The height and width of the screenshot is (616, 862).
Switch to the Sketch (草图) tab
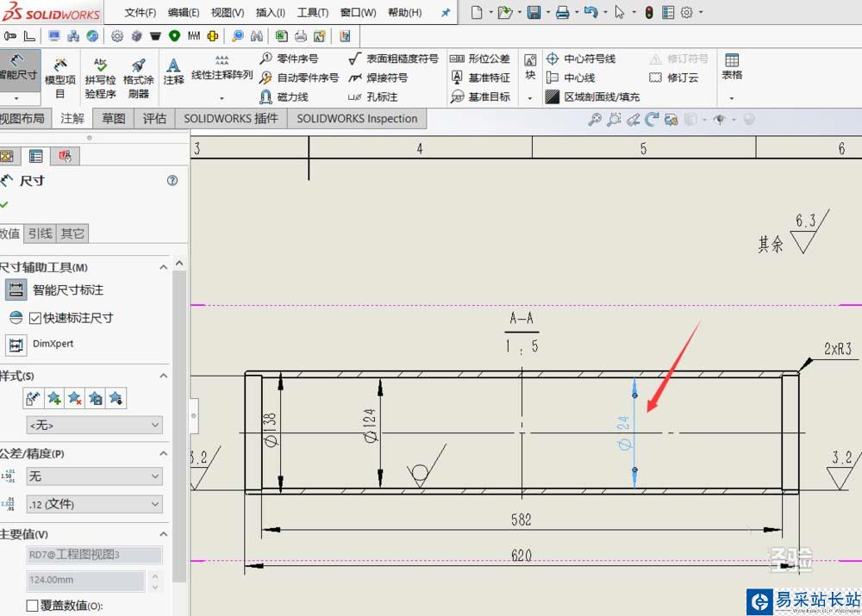(114, 119)
